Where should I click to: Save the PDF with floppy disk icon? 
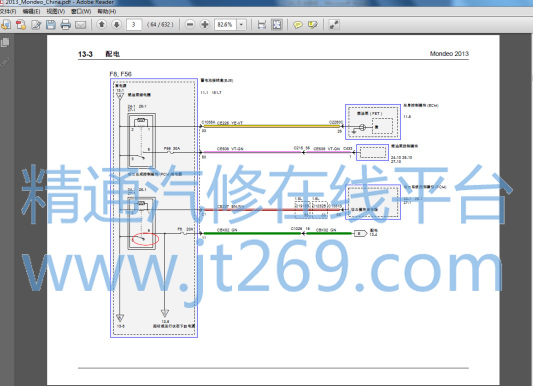(51, 25)
